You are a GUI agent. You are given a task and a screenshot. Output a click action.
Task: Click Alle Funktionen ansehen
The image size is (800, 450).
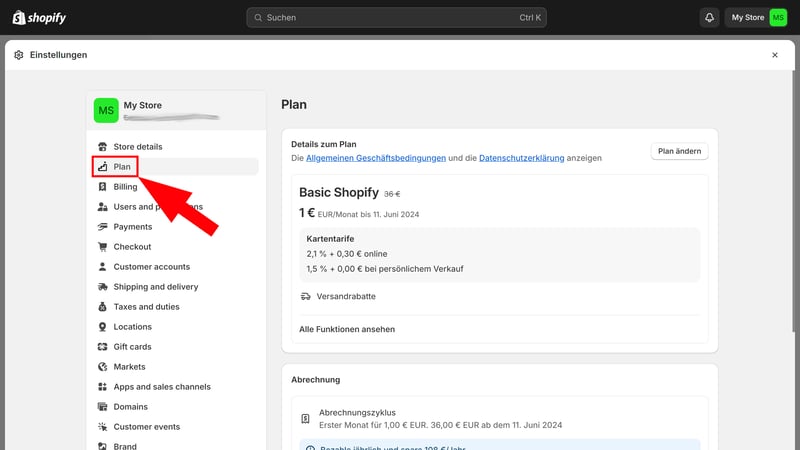347,329
